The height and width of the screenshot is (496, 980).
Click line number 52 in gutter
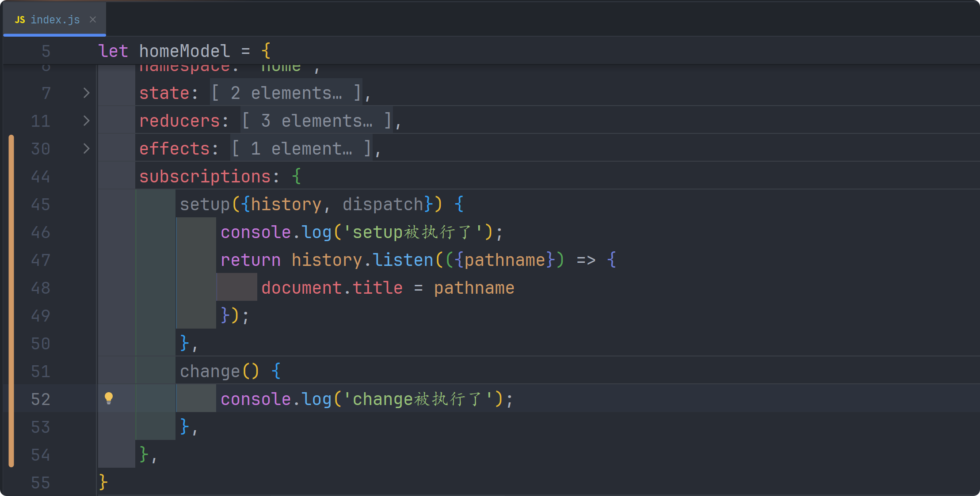click(41, 399)
